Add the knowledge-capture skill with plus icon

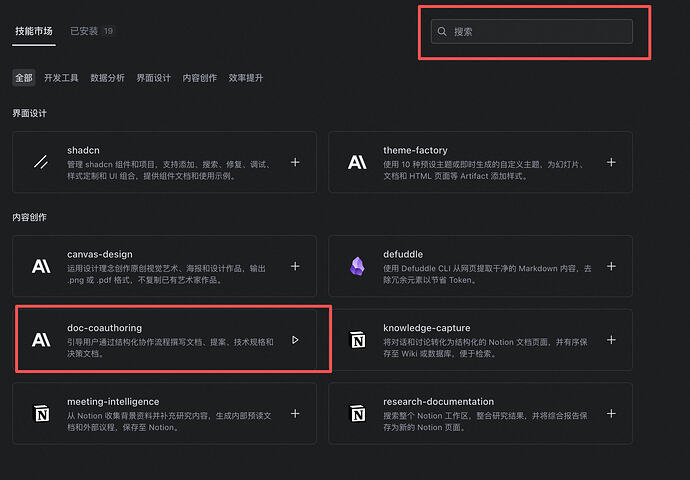611,340
